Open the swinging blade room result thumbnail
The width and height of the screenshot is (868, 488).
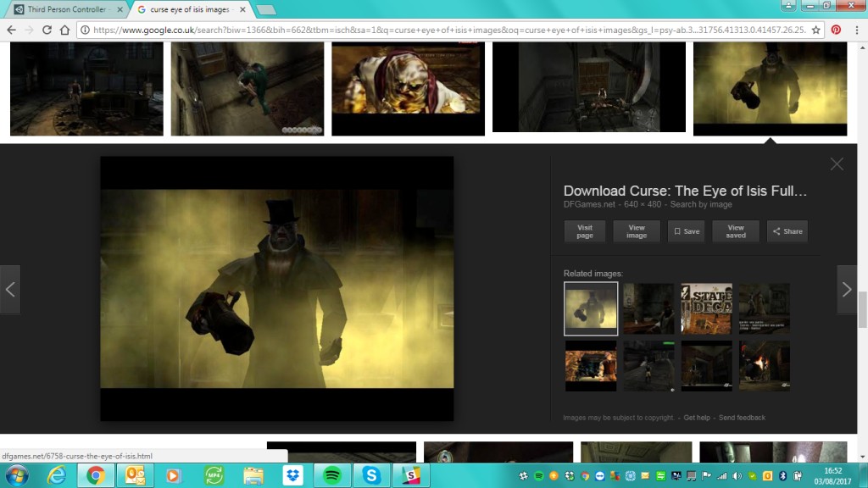(589, 87)
